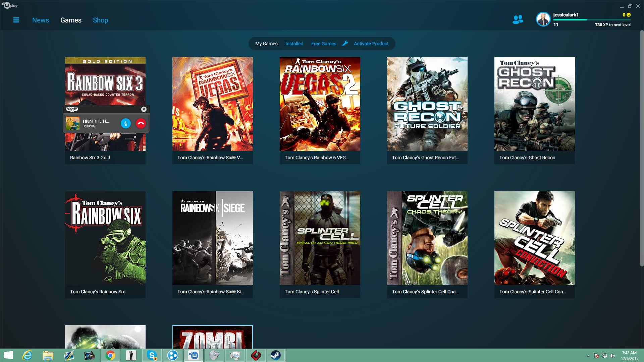Screen dimensions: 644x362
Task: Click the jessicalark1 username
Action: click(566, 15)
